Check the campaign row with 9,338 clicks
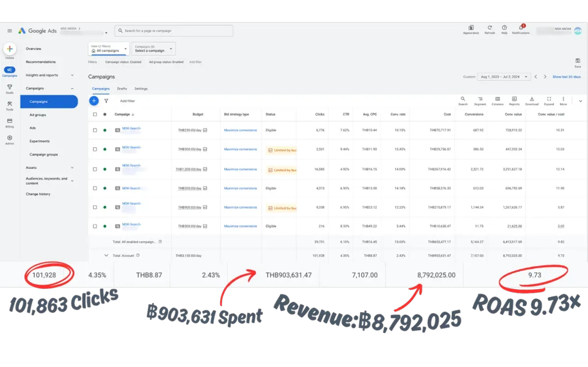The width and height of the screenshot is (588, 367). coord(95,207)
